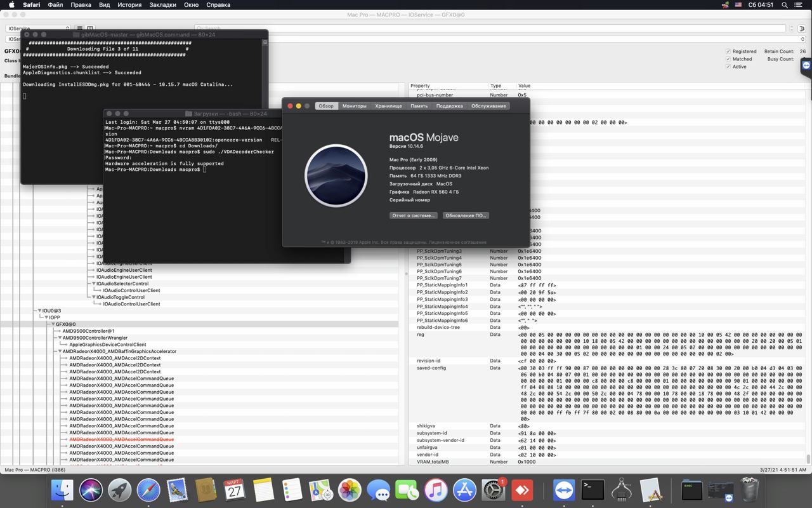Open the Trash in the Dock
This screenshot has height=508, width=812.
[750, 490]
